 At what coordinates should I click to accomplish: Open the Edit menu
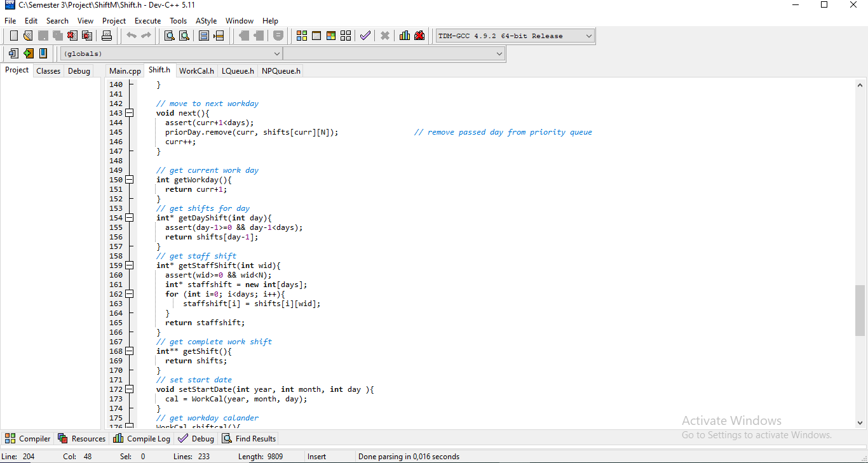31,21
